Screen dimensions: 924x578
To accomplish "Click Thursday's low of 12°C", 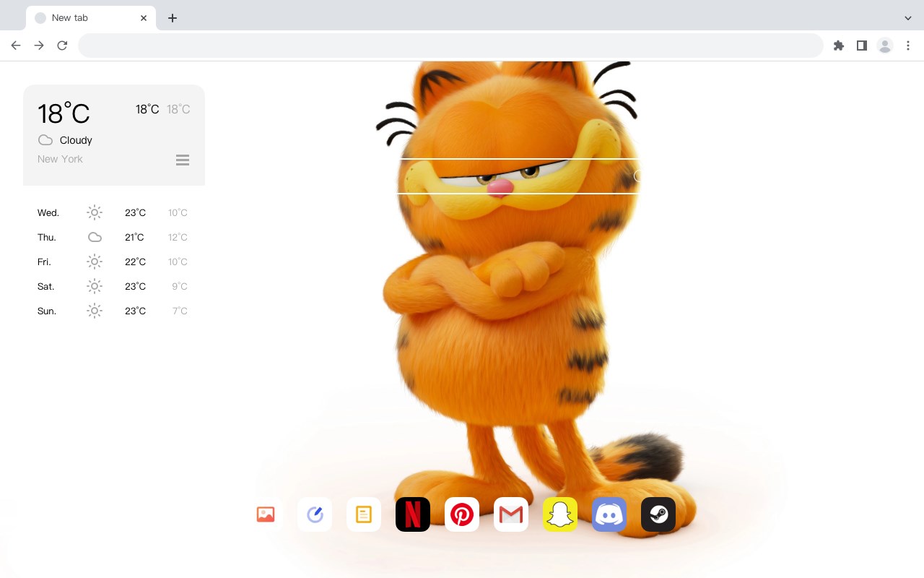I will tap(178, 237).
